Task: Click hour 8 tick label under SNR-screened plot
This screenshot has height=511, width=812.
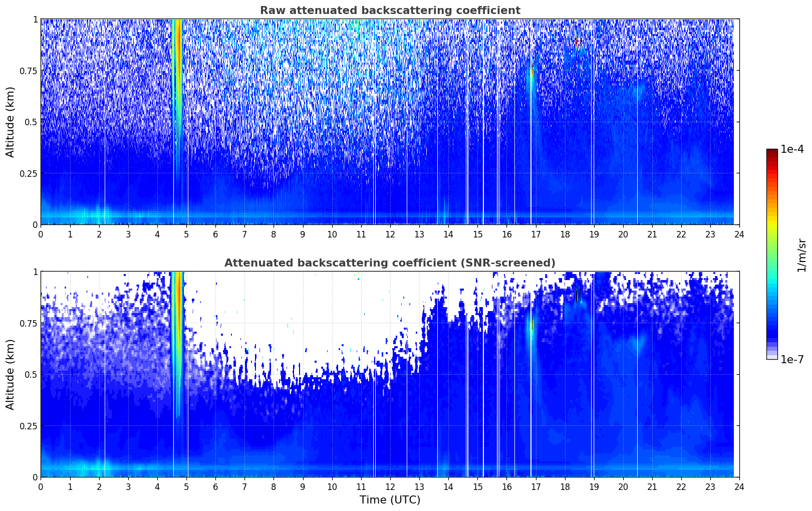Action: pyautogui.click(x=274, y=486)
